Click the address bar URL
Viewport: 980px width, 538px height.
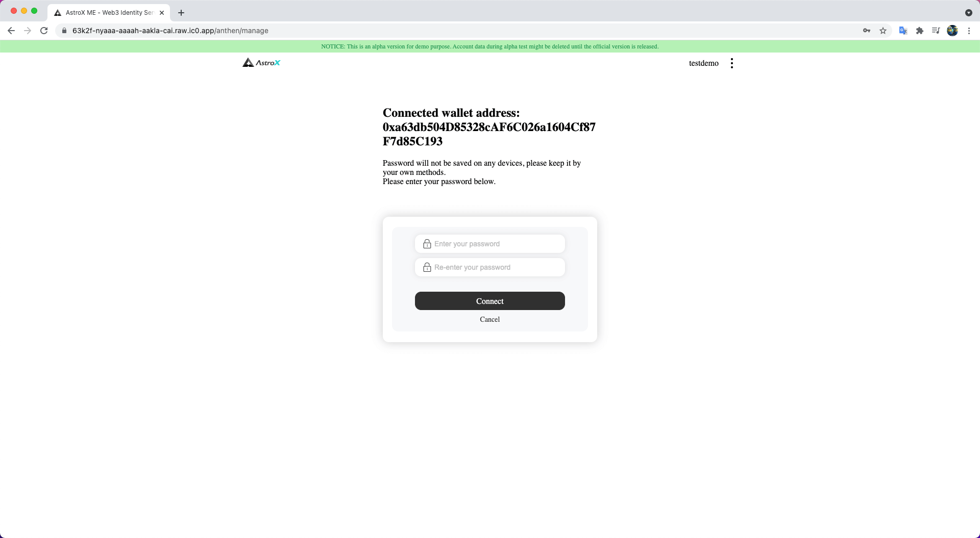(x=170, y=31)
